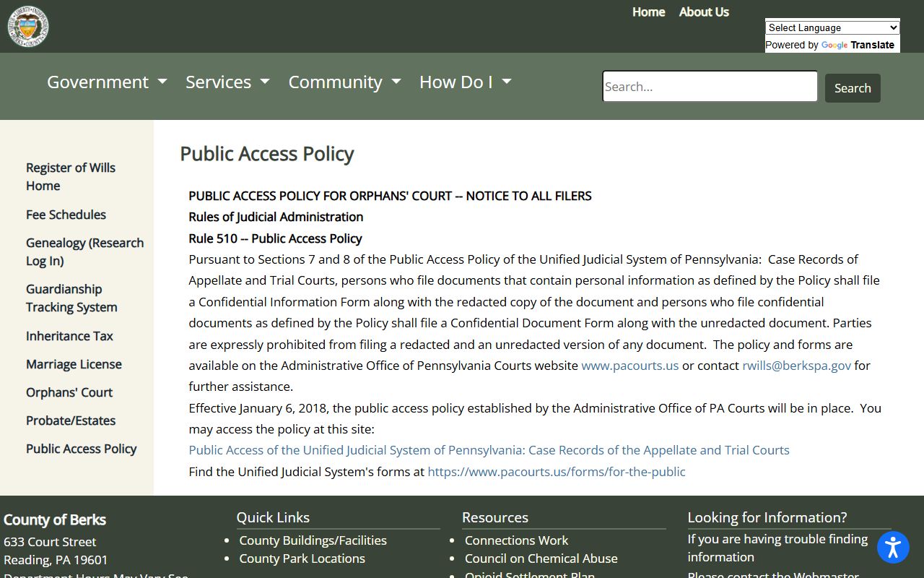This screenshot has height=578, width=924.
Task: Expand the Community menu
Action: 344,82
